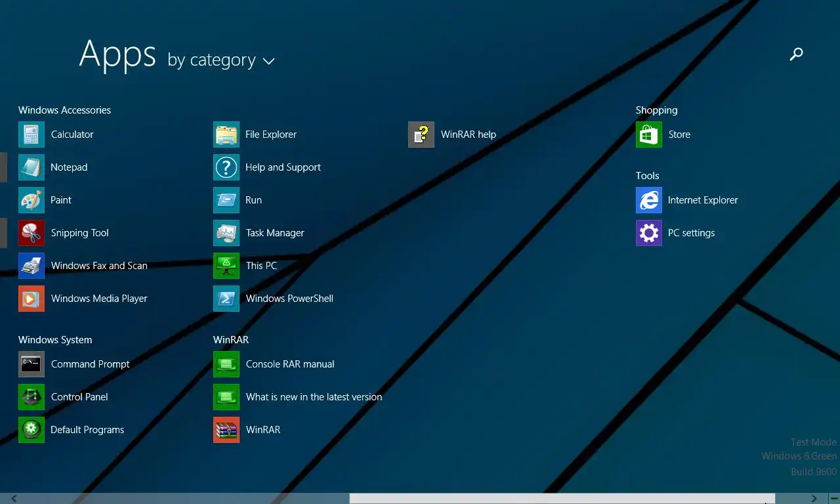
Task: Open the Calculator app icon
Action: (31, 135)
